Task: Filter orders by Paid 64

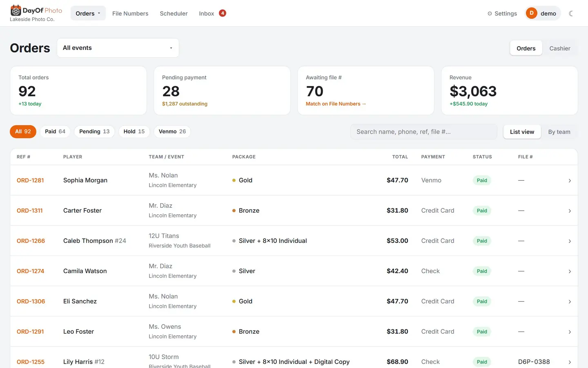Action: tap(55, 131)
